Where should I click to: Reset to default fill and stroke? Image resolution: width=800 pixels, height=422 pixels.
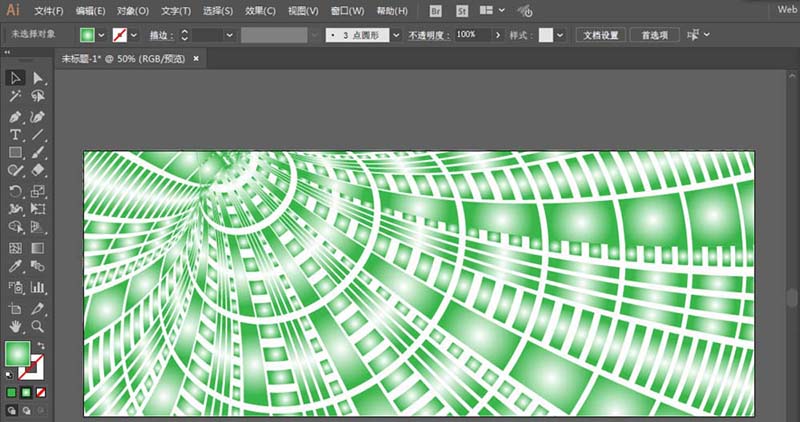(10, 375)
